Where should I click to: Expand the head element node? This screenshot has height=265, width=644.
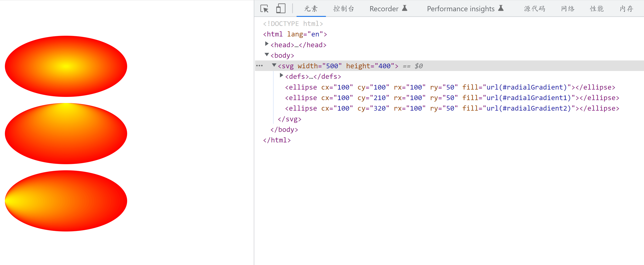[267, 44]
